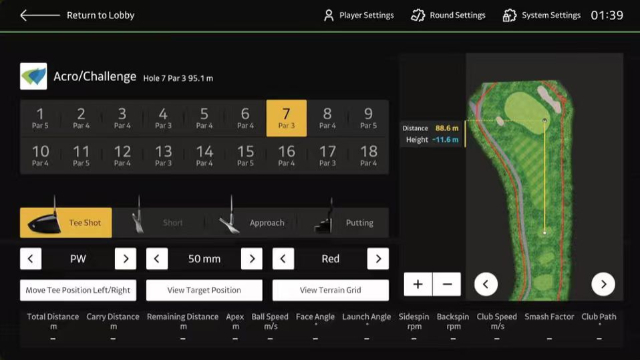Switch to Approach shot mode

[251, 222]
